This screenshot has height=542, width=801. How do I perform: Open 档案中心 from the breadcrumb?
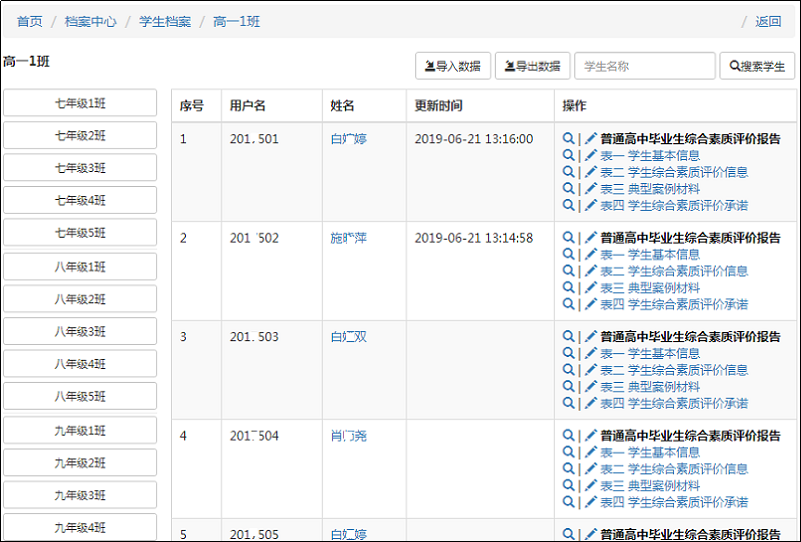tap(90, 21)
